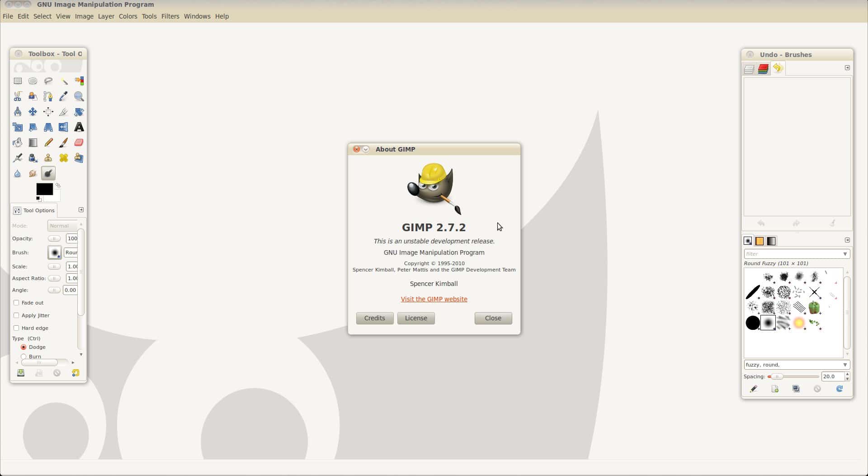Open the Colors menu

click(x=128, y=16)
